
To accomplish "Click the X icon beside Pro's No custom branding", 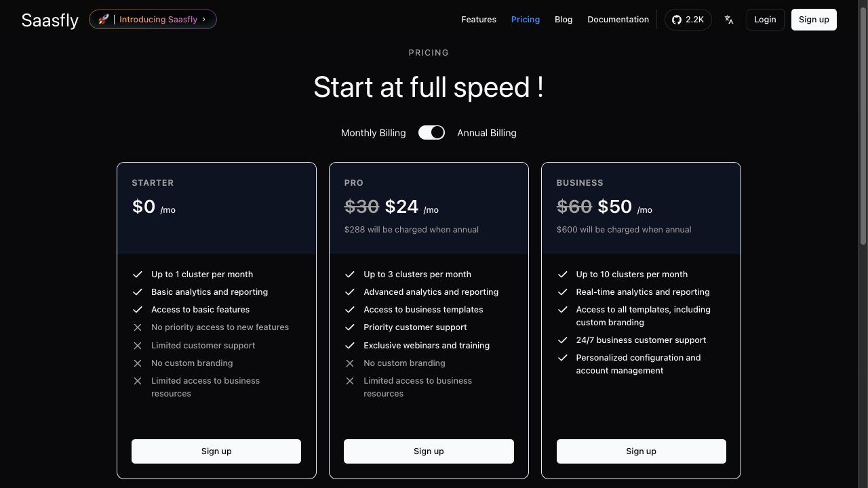I will tap(350, 363).
